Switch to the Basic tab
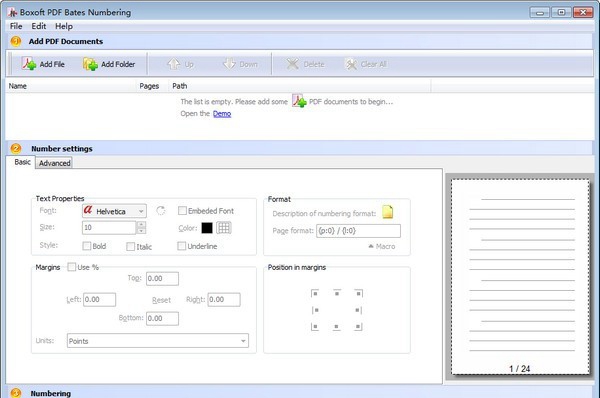 coord(22,162)
